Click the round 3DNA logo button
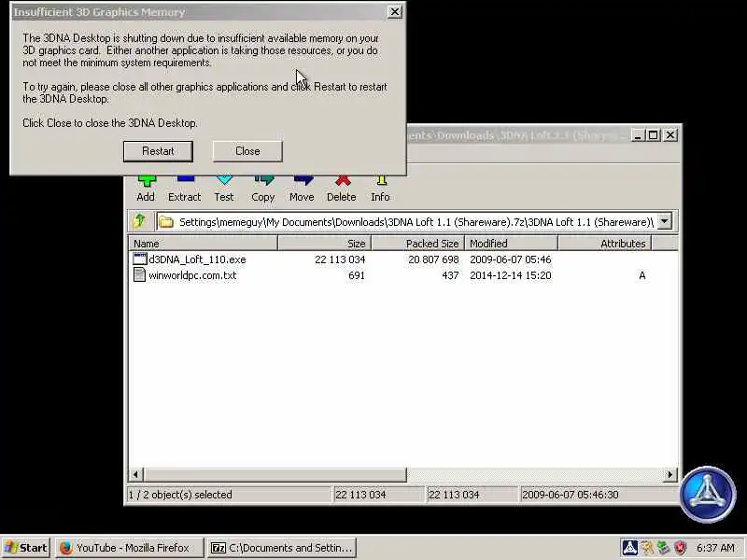 708,495
